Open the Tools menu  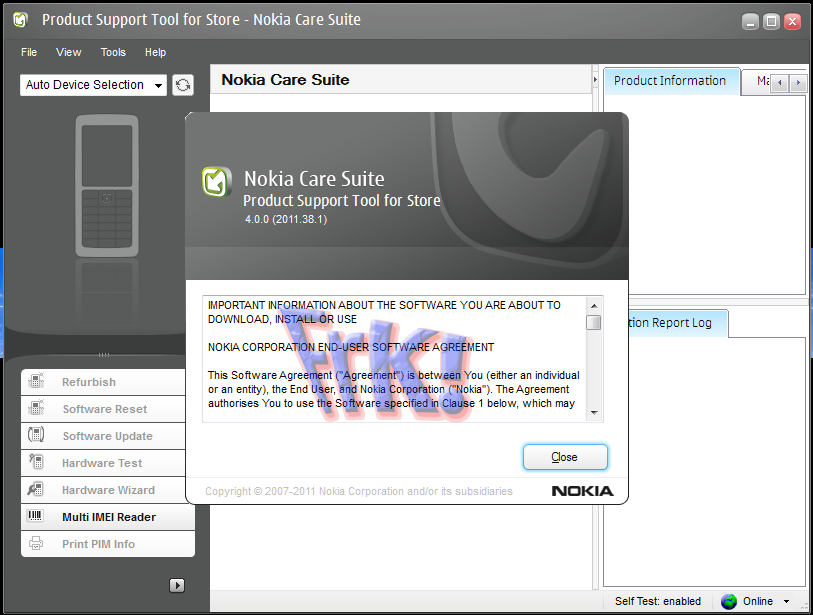[113, 52]
